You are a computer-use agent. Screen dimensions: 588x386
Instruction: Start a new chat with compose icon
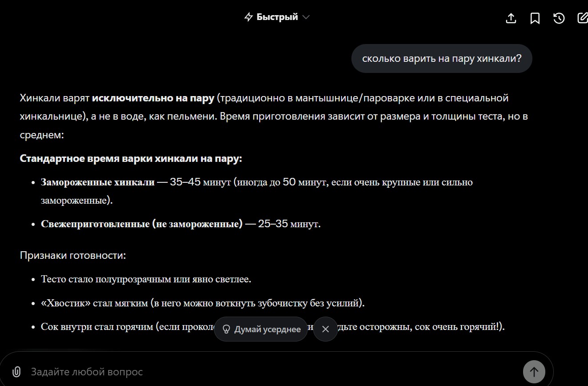click(582, 18)
